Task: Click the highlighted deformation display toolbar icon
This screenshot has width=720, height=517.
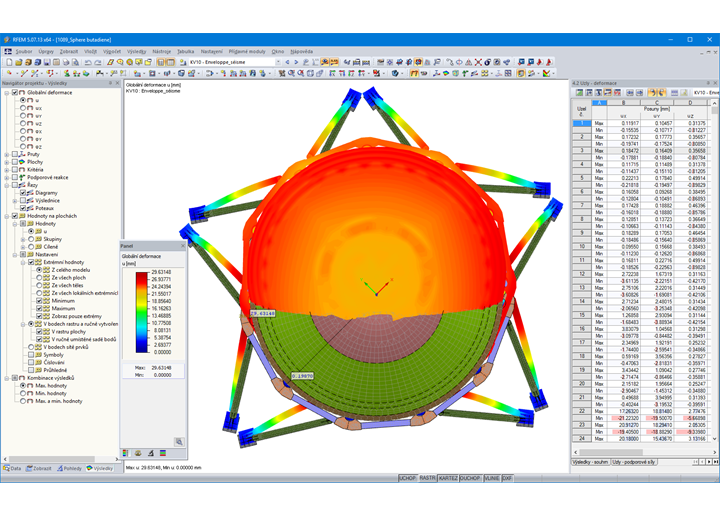Action: [414, 73]
